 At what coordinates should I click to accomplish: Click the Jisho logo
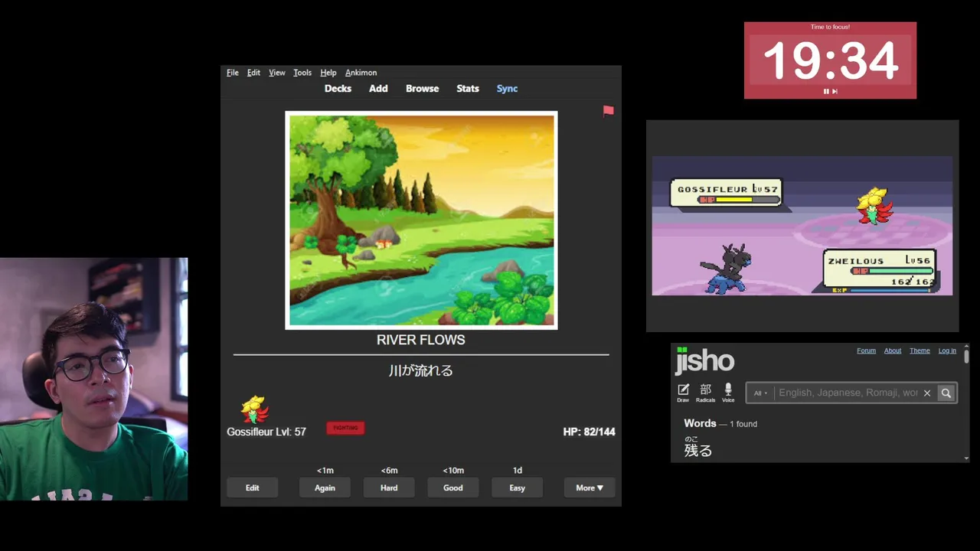pyautogui.click(x=704, y=361)
